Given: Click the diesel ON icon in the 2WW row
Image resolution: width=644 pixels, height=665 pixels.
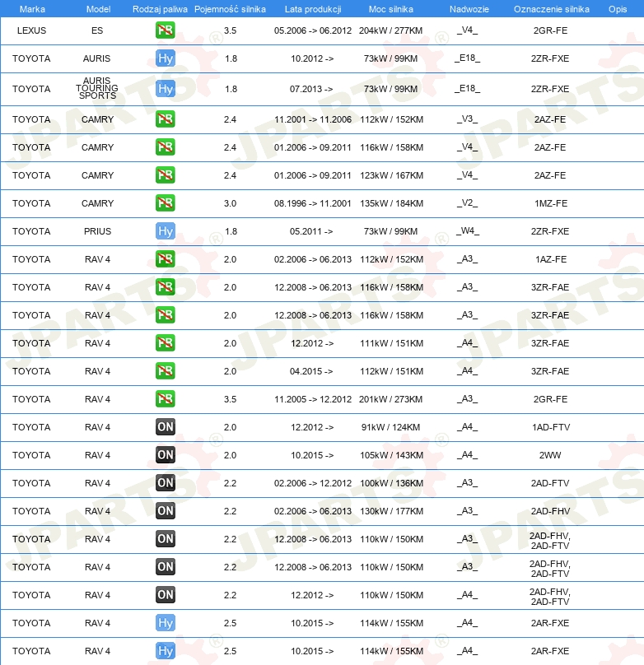Looking at the screenshot, I should coord(165,455).
